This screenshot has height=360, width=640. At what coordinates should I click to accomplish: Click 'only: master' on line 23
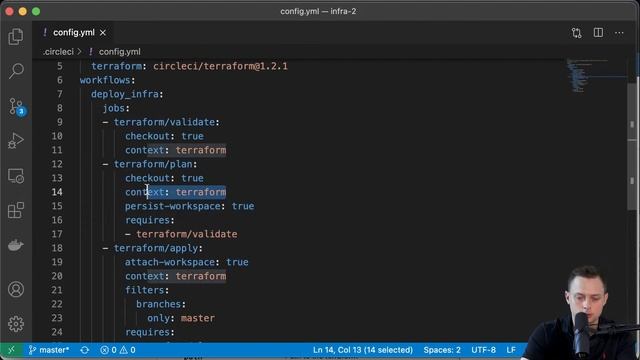pyautogui.click(x=181, y=318)
